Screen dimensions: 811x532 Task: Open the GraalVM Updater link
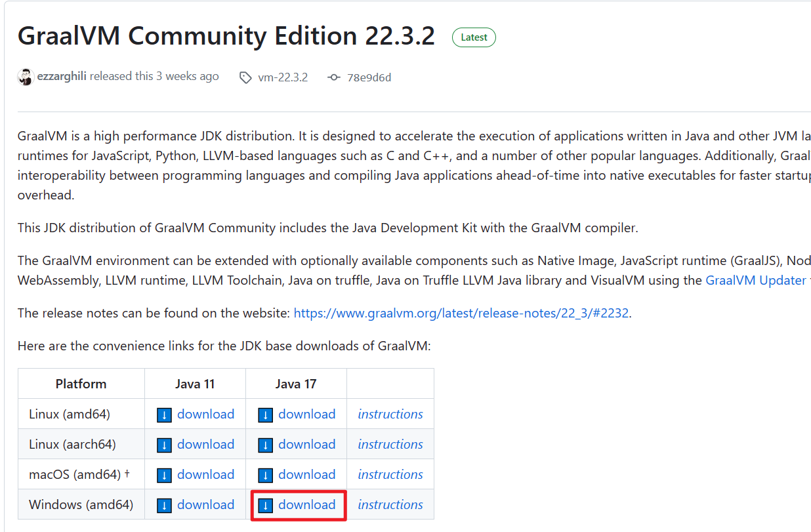[756, 280]
